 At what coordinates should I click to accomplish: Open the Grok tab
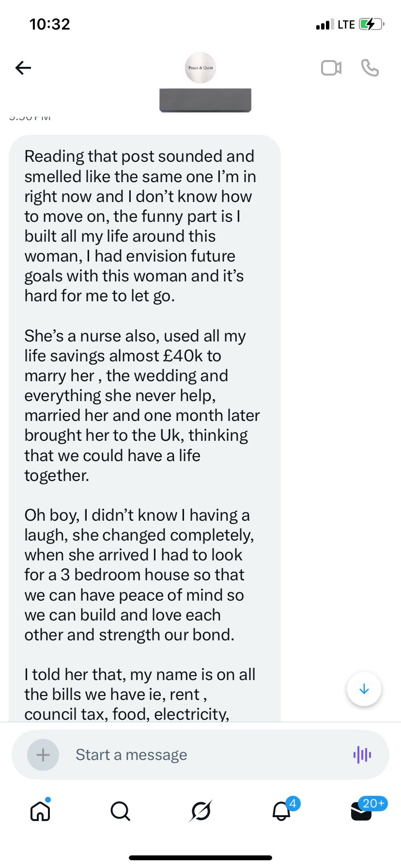point(200,810)
